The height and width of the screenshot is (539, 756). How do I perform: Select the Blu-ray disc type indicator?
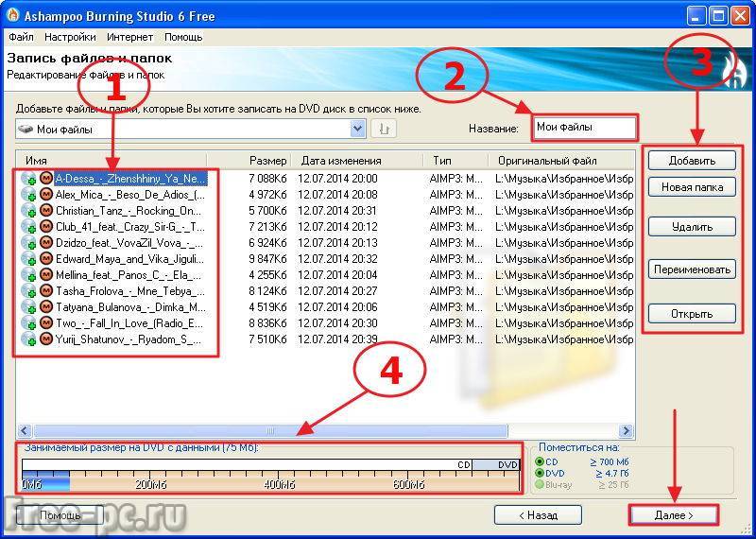click(x=540, y=485)
